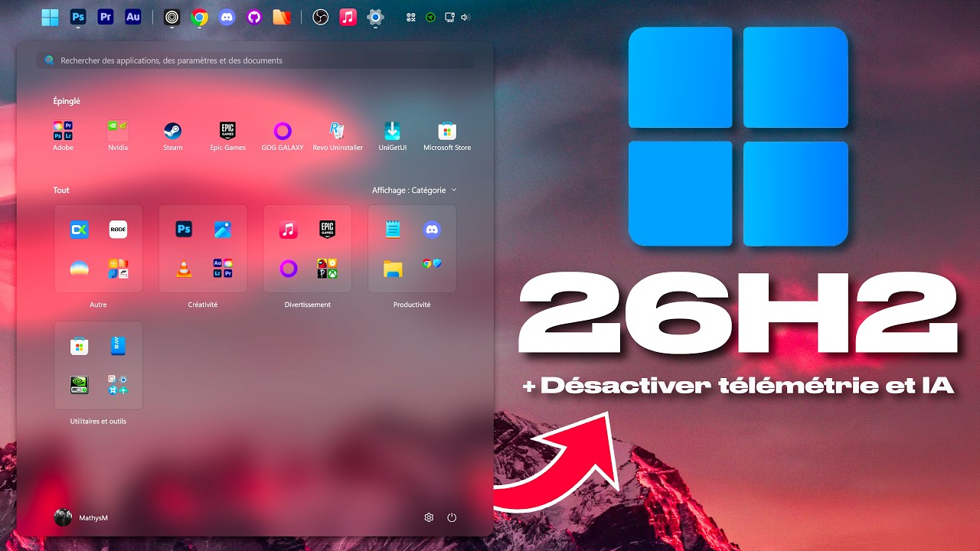Open the pinned Adobe folder
Screen dimensions: 980x551
(64, 135)
